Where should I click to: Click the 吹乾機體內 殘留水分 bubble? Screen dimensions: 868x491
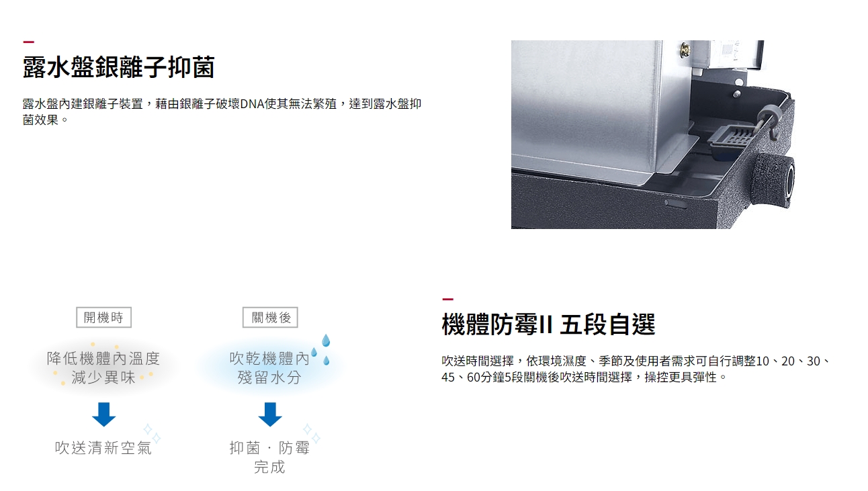[270, 368]
